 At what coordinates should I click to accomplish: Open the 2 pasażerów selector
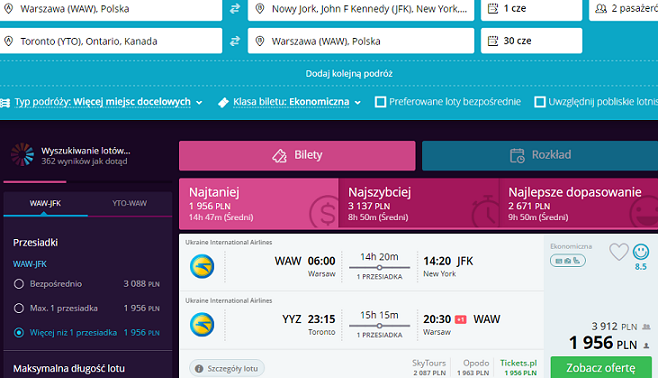coord(624,8)
